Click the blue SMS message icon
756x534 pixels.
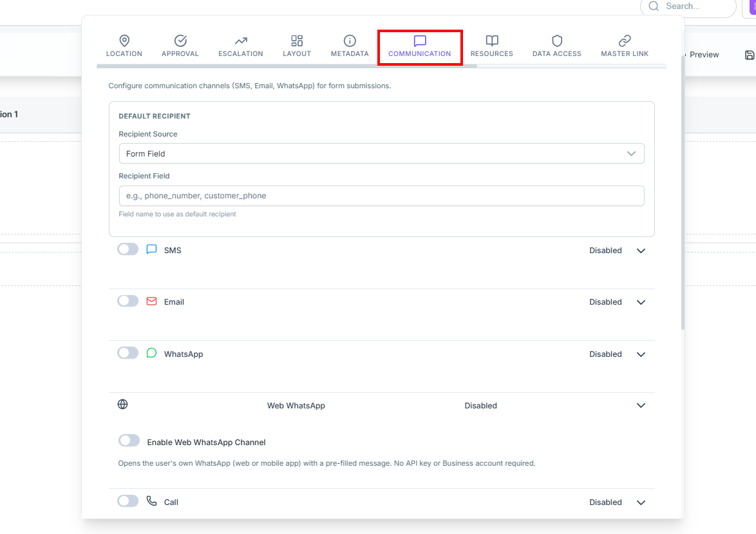(151, 249)
